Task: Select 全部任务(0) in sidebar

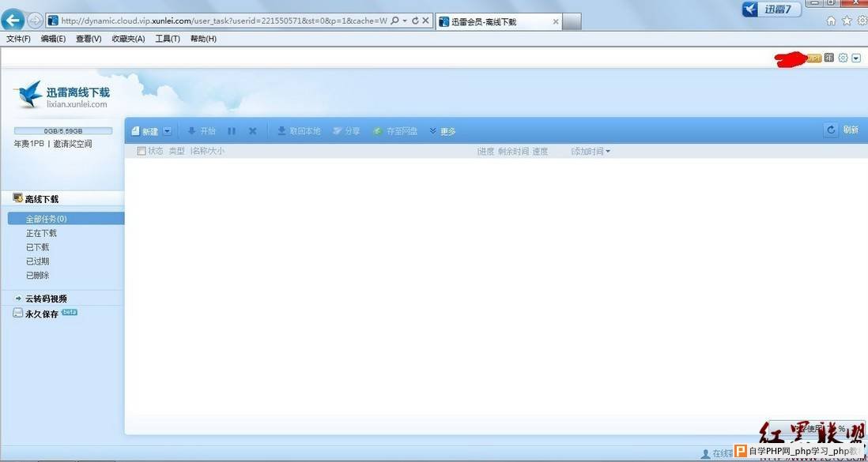Action: click(x=66, y=219)
